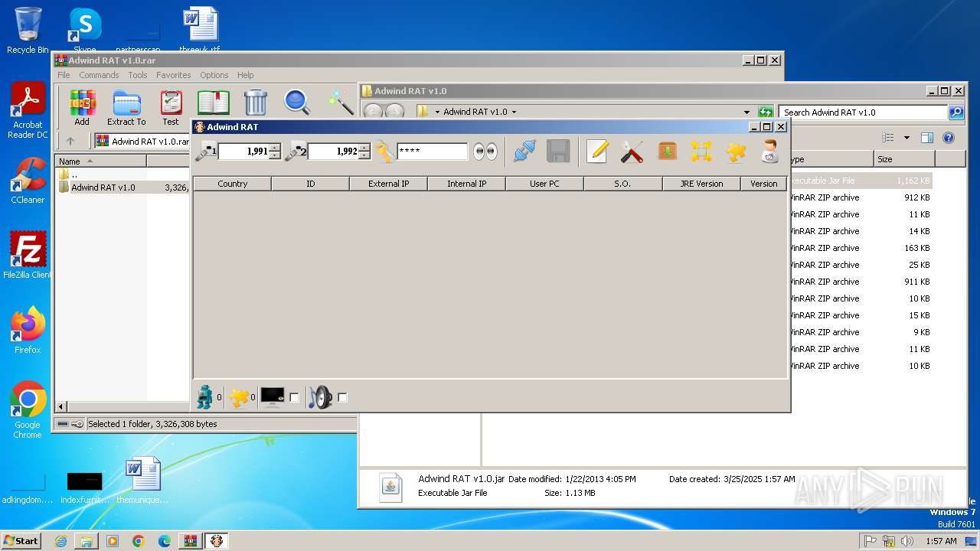Click the blue plug connect icon

[x=525, y=151]
